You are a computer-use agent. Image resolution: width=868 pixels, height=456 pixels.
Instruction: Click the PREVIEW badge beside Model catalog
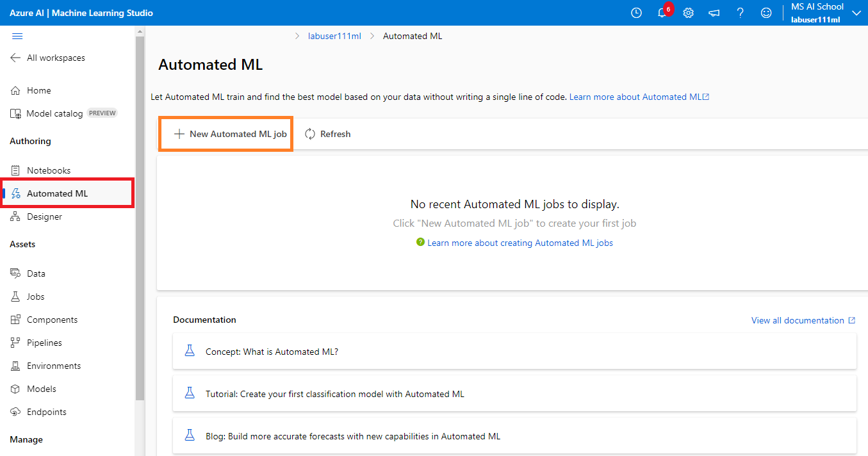tap(102, 113)
